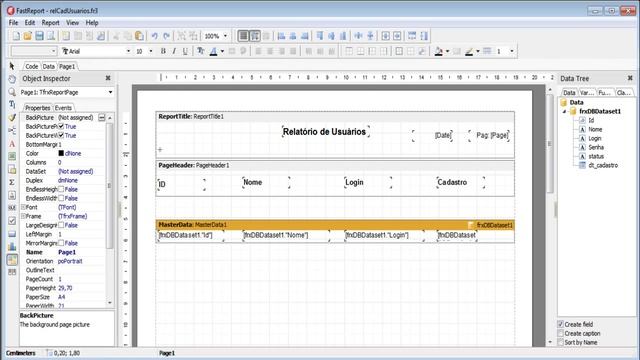Expand the Font property node

(23, 207)
